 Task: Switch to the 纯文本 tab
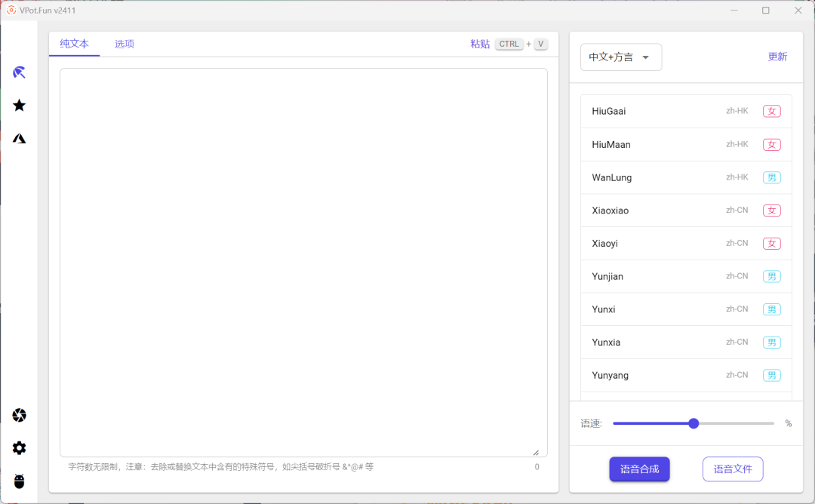74,44
